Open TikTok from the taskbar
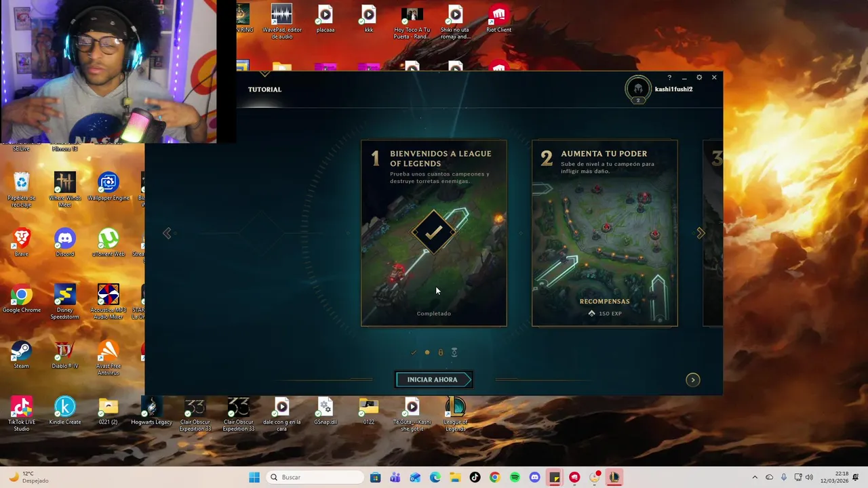This screenshot has width=868, height=488. 475,477
